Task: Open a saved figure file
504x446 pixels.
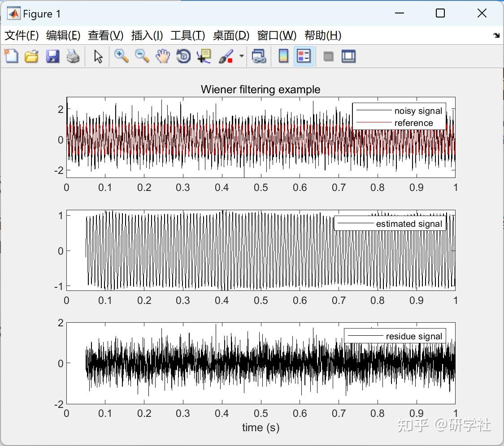Action: (x=31, y=56)
